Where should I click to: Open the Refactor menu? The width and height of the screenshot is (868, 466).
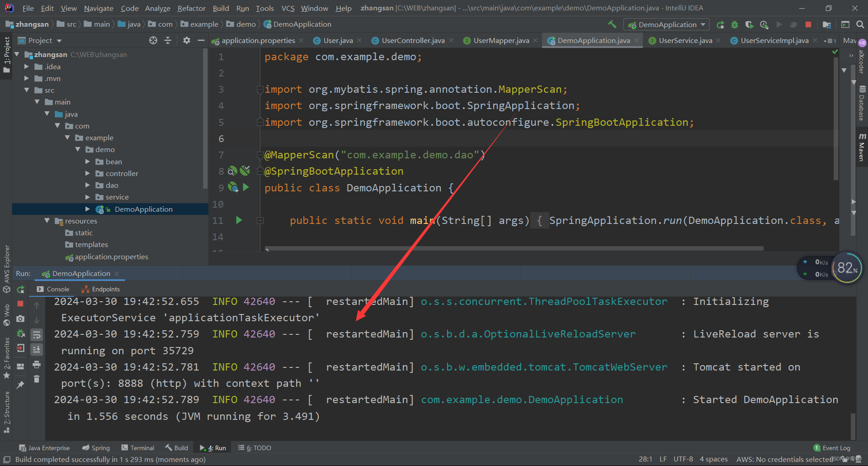pyautogui.click(x=191, y=8)
